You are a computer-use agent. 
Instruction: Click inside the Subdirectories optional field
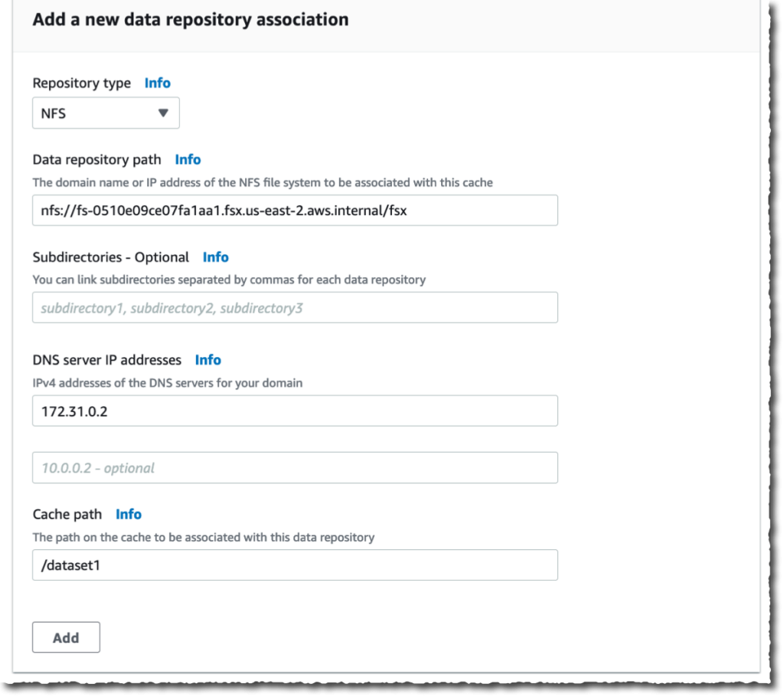pos(295,307)
